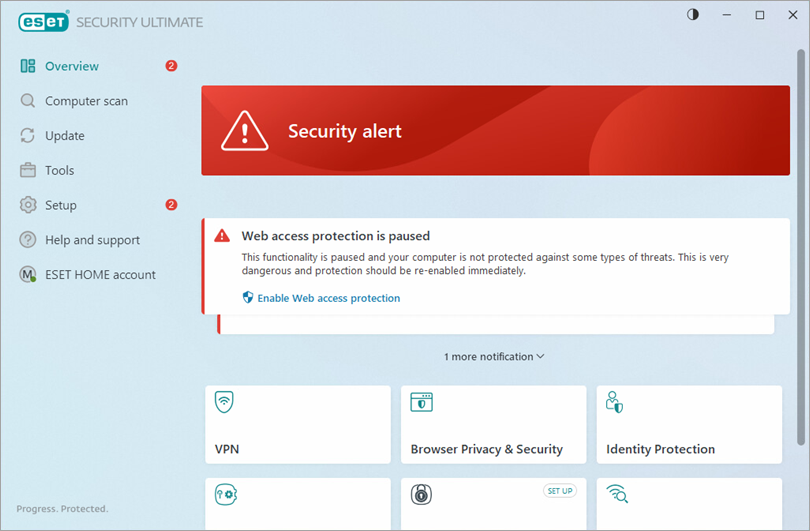Click the red warning icon beside Web access protection
The height and width of the screenshot is (531, 810).
click(x=222, y=236)
